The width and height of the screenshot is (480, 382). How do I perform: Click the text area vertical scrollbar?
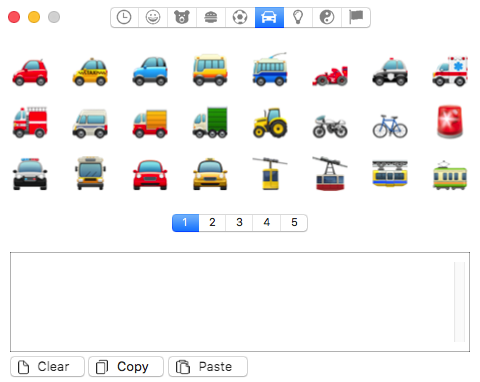[459, 302]
